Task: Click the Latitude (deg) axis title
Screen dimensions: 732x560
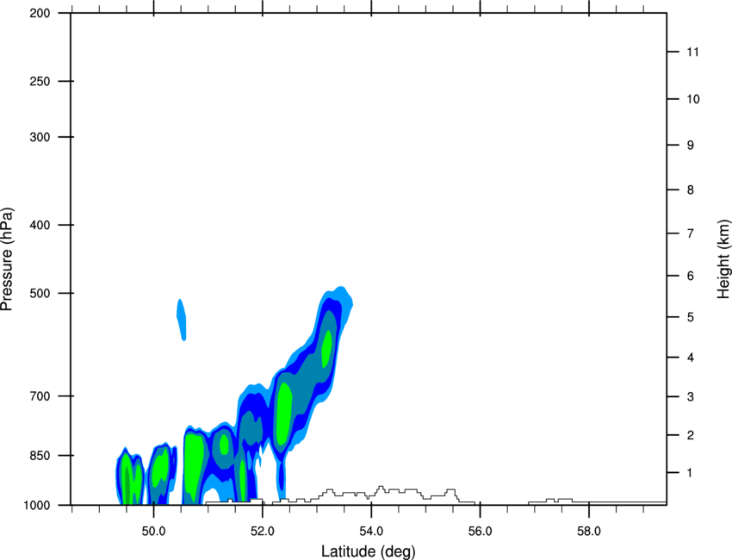Action: point(368,551)
